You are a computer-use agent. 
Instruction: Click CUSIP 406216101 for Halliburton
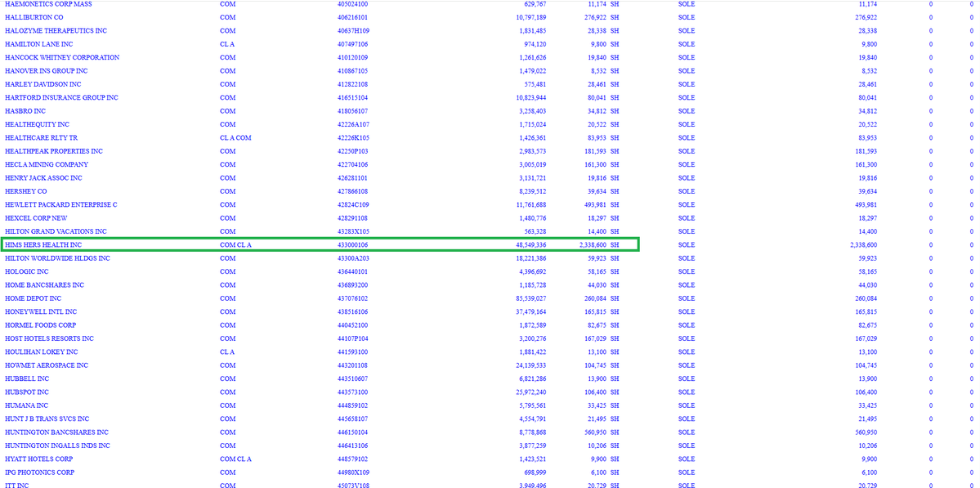pos(352,17)
